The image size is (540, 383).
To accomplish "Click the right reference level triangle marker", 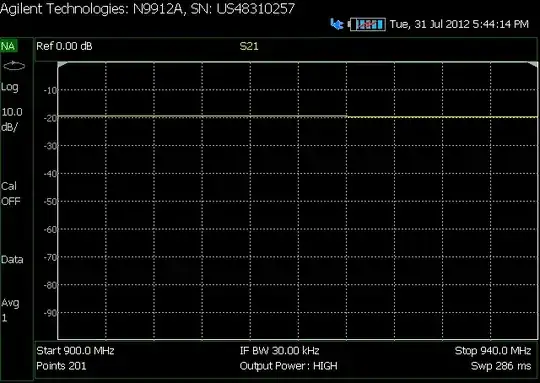I will [533, 64].
